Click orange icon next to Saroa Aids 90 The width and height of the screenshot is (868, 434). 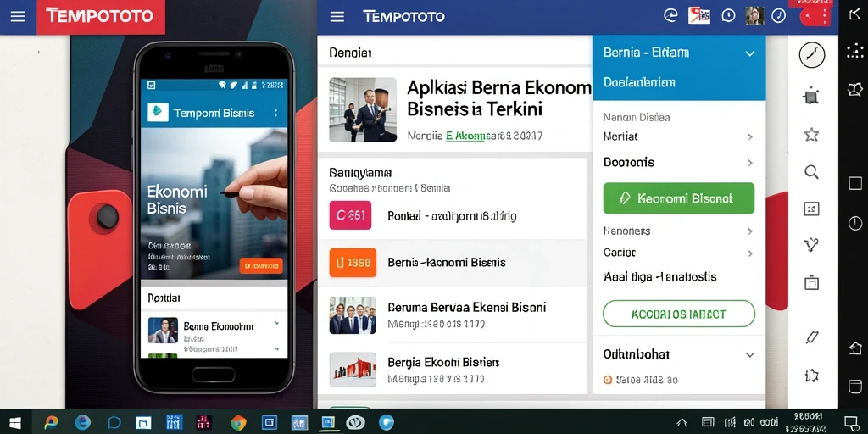[607, 380]
